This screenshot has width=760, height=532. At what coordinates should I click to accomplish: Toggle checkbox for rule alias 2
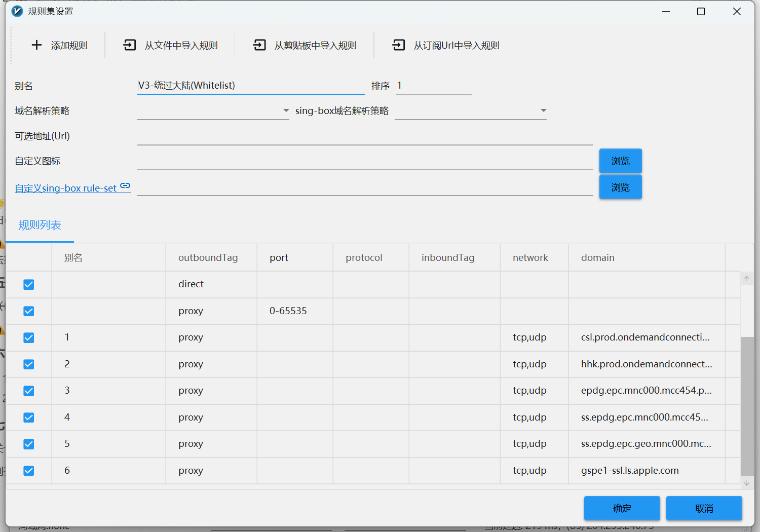29,364
